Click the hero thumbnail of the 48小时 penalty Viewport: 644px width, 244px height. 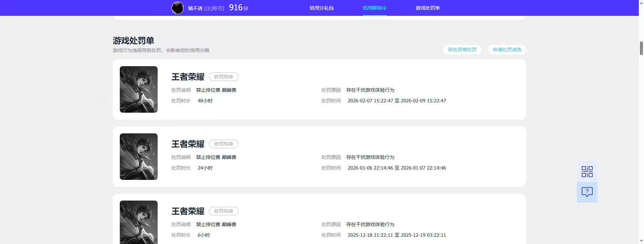139,89
